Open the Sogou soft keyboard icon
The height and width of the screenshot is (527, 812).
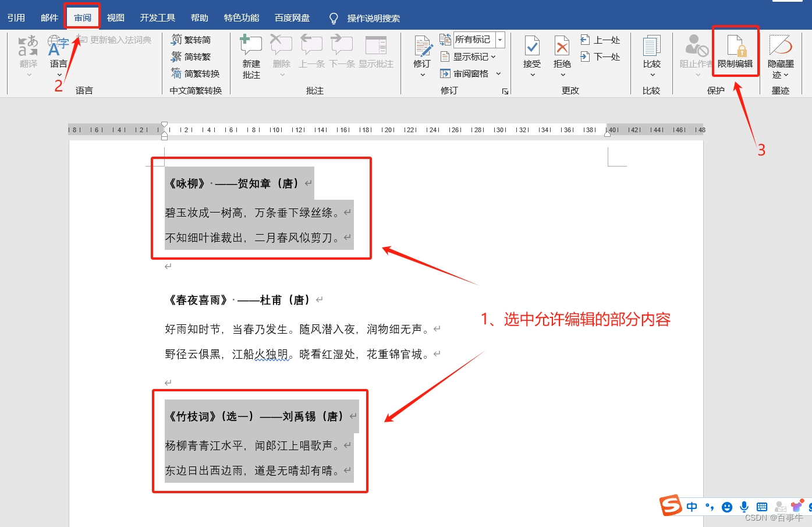tap(762, 507)
